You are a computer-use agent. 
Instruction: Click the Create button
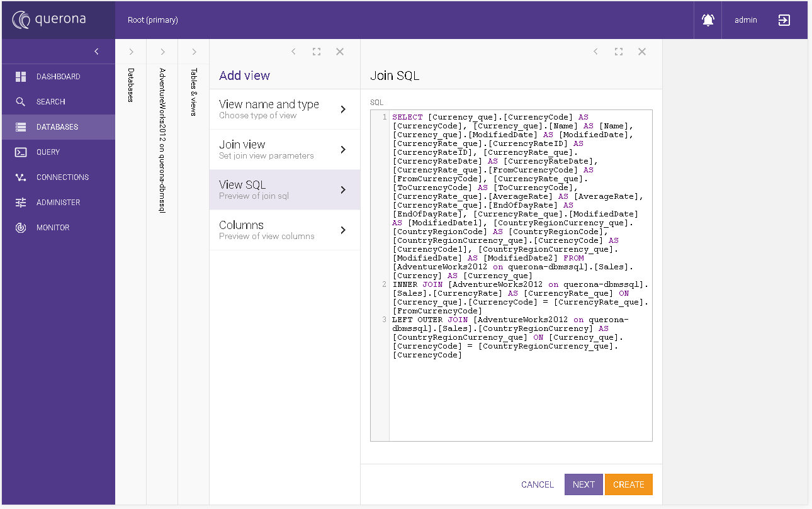[x=629, y=484]
